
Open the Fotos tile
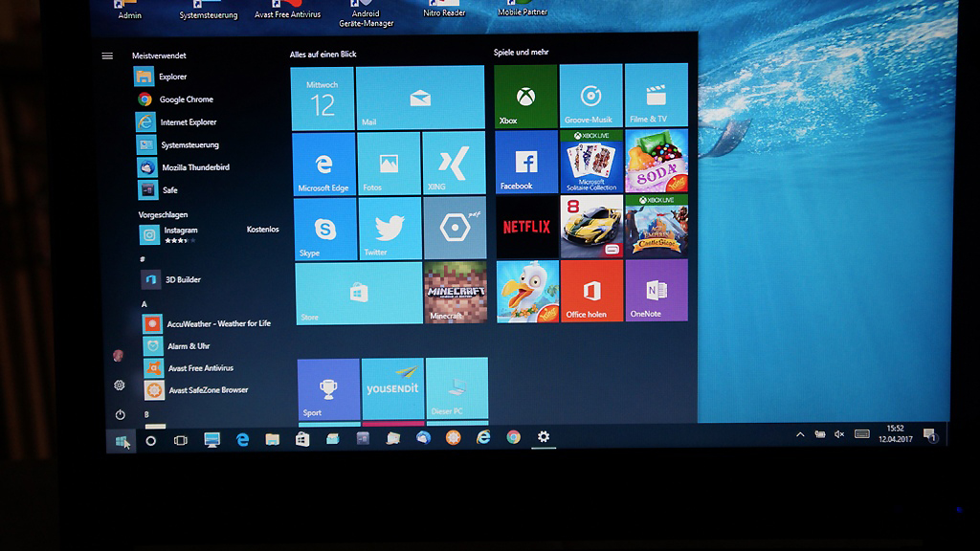click(389, 164)
